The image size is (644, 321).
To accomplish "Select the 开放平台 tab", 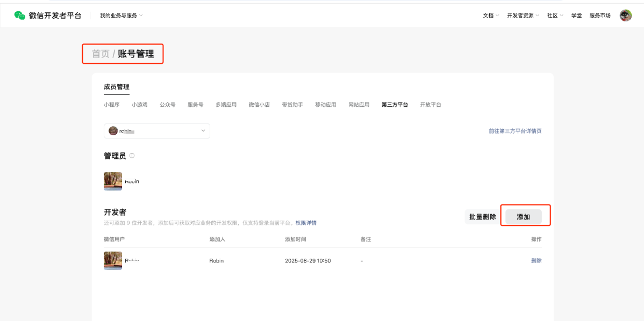I will [431, 105].
